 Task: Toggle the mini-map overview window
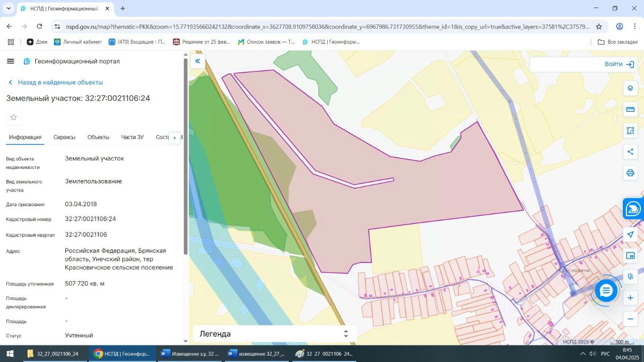coord(630,255)
